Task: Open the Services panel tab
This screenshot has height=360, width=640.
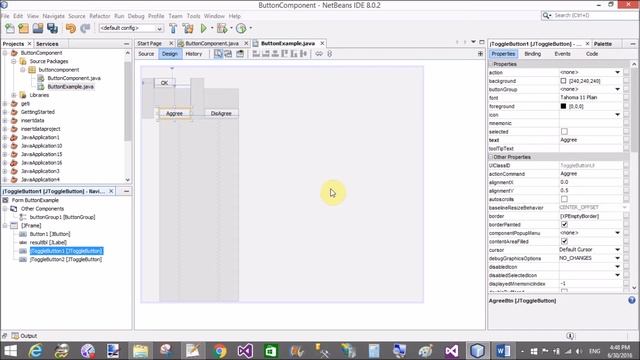Action: pyautogui.click(x=47, y=44)
